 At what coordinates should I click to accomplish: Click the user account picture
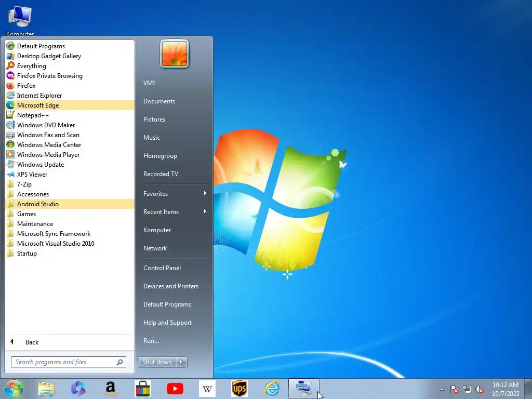175,54
